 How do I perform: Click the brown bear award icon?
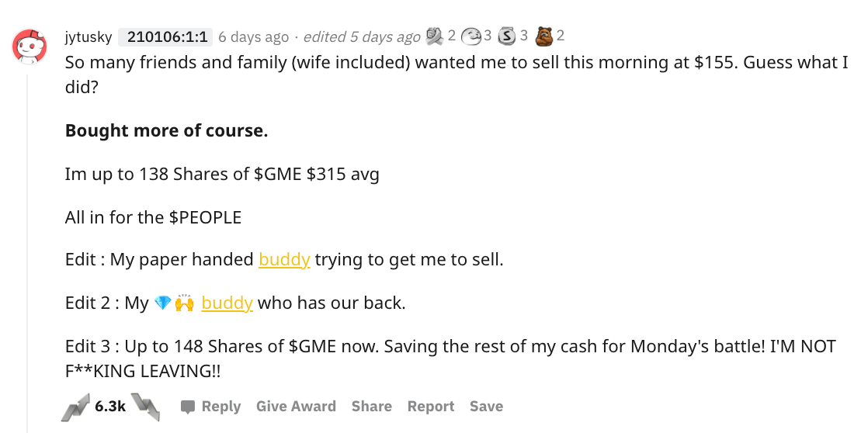[x=545, y=36]
